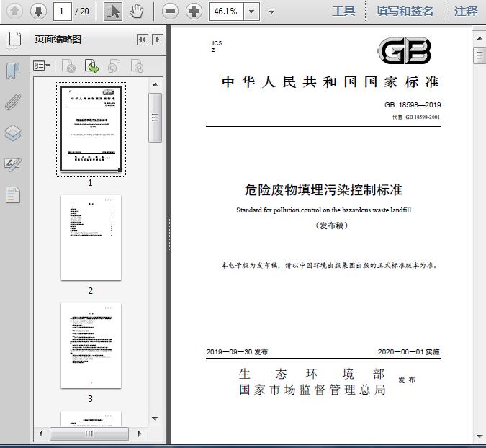Click document vertical scrollbar handle
The width and height of the screenshot is (486, 448).
click(480, 55)
